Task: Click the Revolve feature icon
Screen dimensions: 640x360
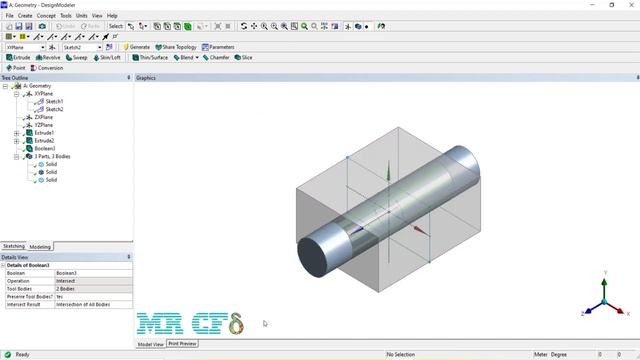Action: click(39, 58)
